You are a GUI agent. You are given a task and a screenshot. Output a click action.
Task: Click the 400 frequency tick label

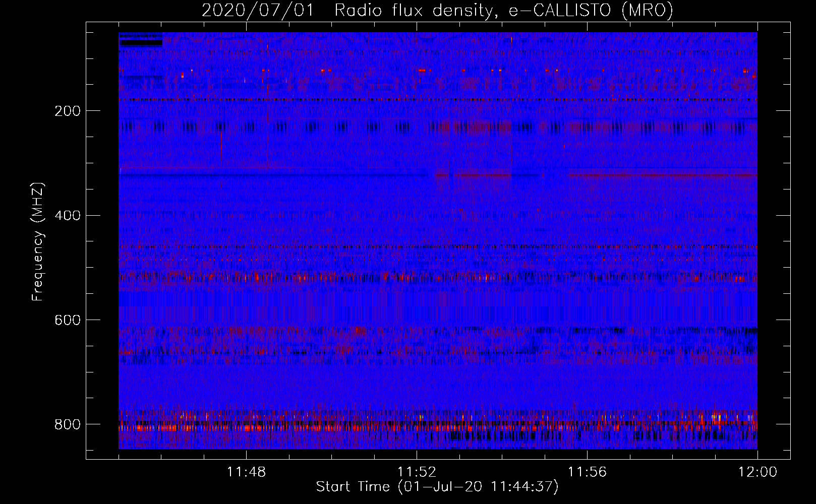tap(68, 216)
